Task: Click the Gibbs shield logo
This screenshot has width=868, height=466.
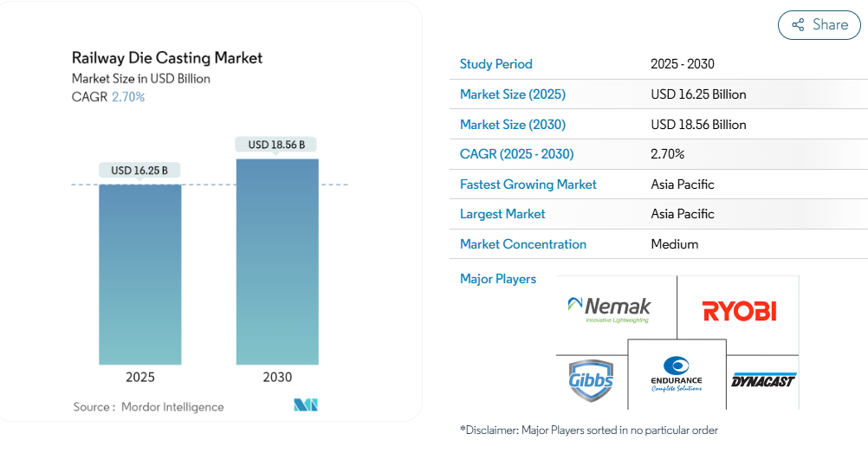Action: pos(591,379)
